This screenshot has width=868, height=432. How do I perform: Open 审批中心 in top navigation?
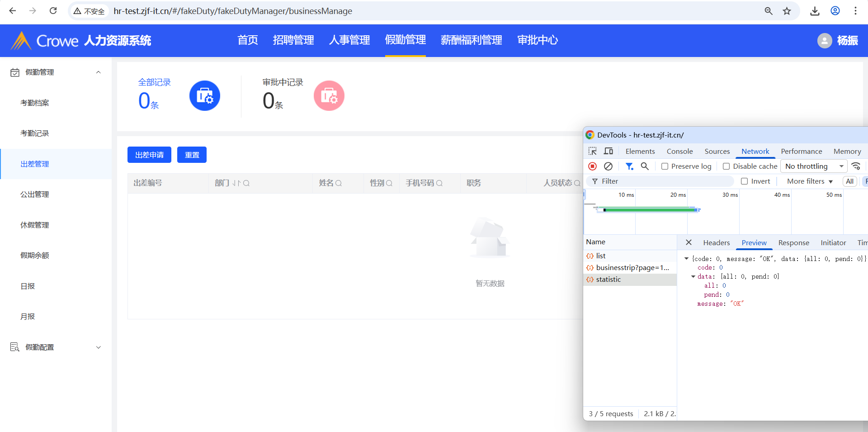click(x=537, y=40)
